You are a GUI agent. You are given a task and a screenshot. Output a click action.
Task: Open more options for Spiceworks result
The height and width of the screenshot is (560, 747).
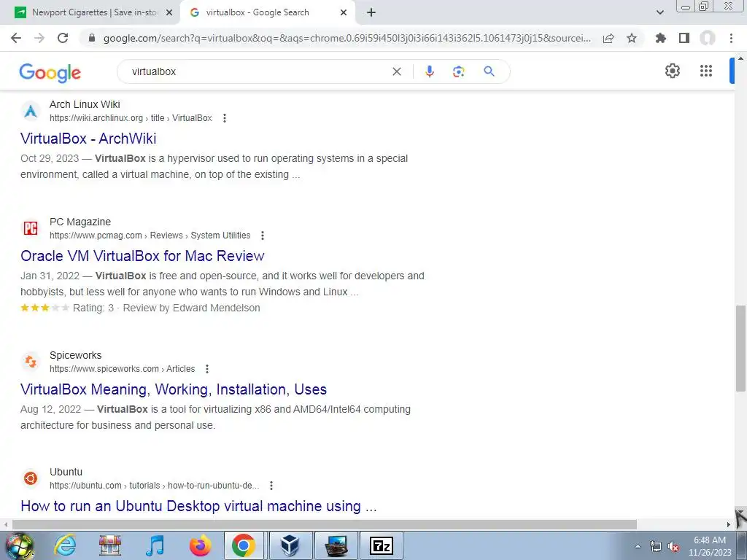click(x=206, y=368)
